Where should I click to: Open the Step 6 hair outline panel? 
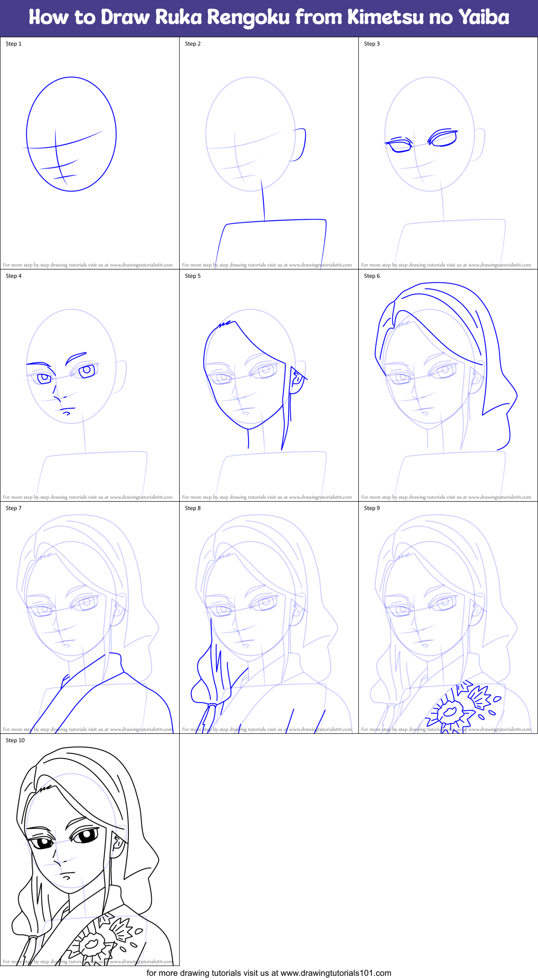coord(446,368)
